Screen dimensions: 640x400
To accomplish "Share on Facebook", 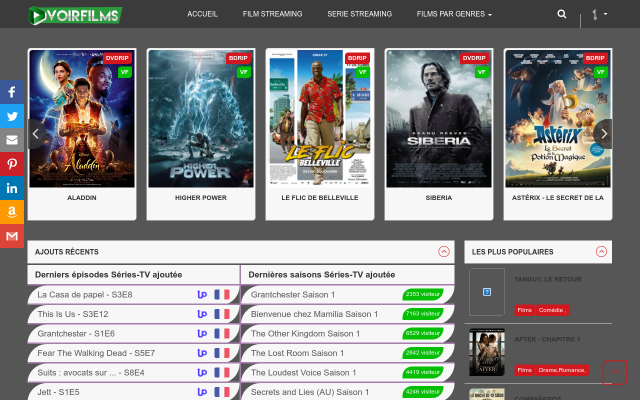I will point(12,92).
